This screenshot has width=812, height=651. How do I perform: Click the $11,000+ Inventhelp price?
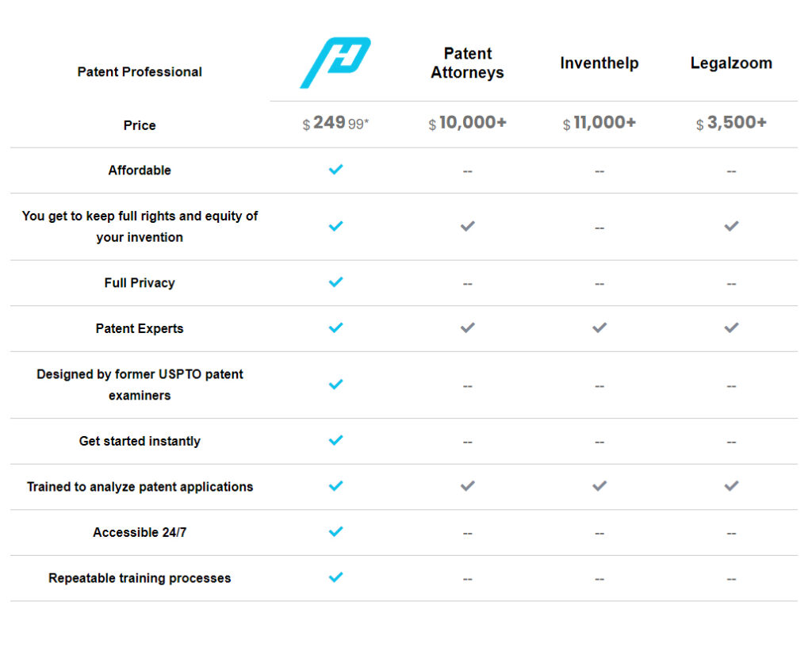click(x=599, y=124)
